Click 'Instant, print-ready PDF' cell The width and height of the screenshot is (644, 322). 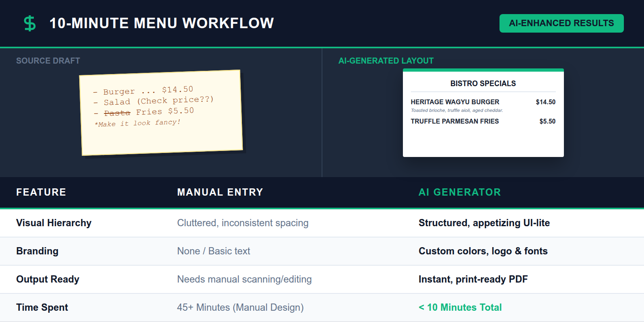click(473, 279)
